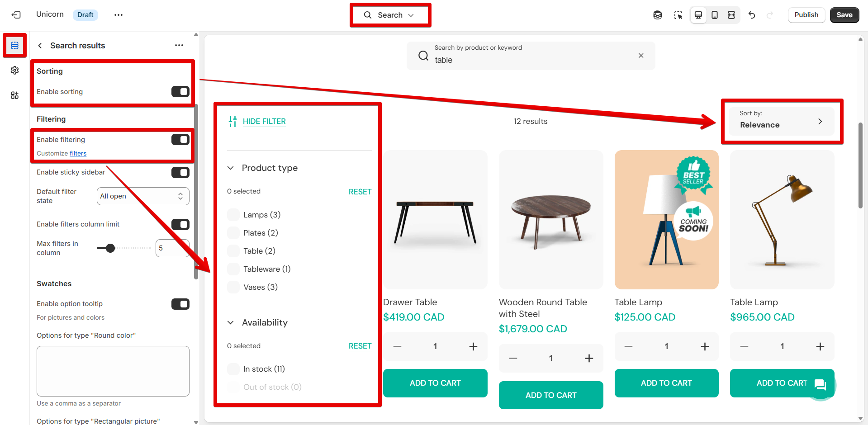
Task: Open the Sections panel icon in sidebar
Action: 15,46
